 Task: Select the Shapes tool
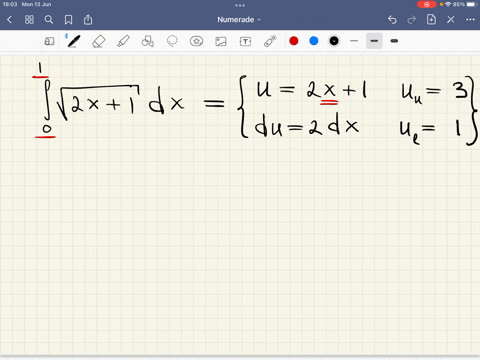(x=148, y=41)
